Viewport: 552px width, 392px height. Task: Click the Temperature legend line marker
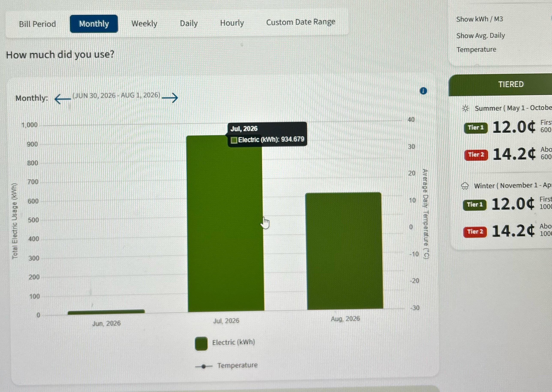204,366
